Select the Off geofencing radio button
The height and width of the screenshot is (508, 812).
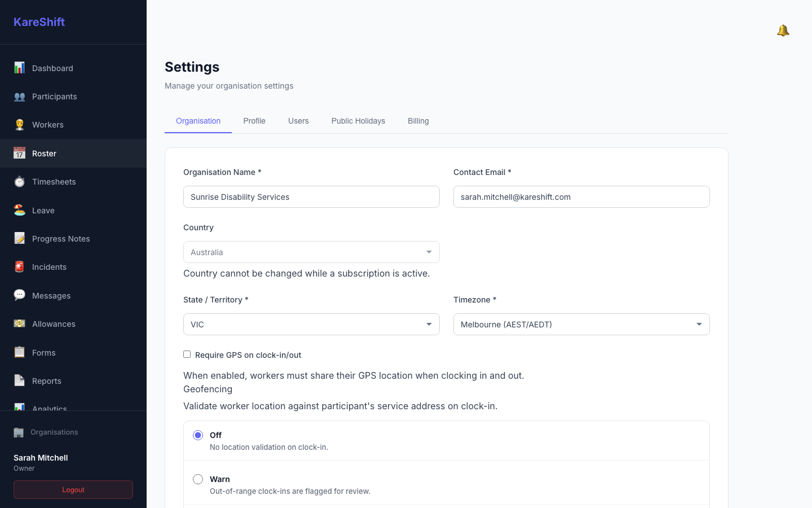pyautogui.click(x=198, y=435)
